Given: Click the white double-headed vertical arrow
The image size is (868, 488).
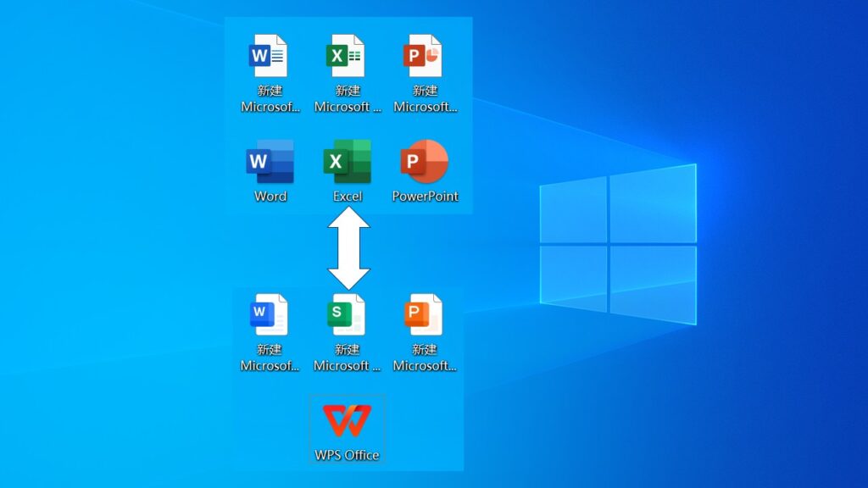Looking at the screenshot, I should (x=348, y=248).
